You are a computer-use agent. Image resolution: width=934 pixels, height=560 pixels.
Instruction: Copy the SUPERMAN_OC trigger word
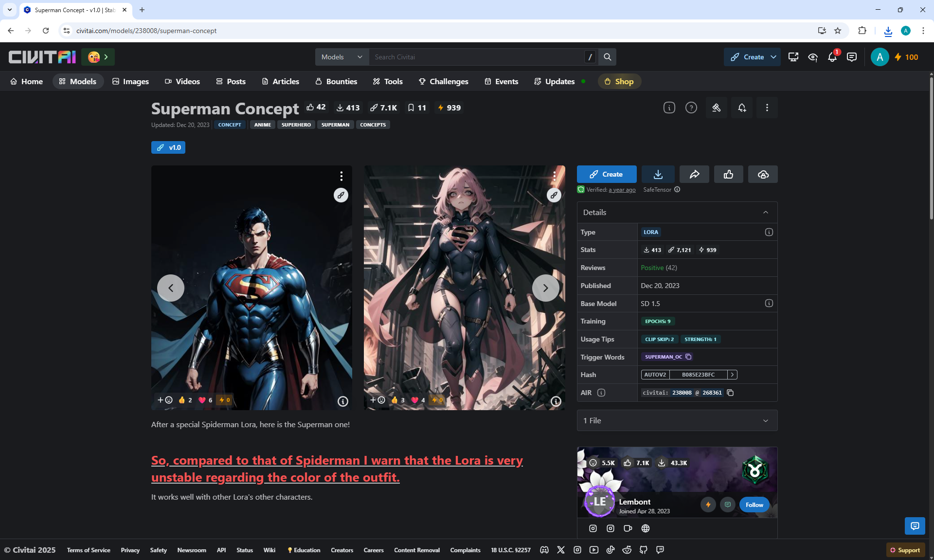pos(688,357)
